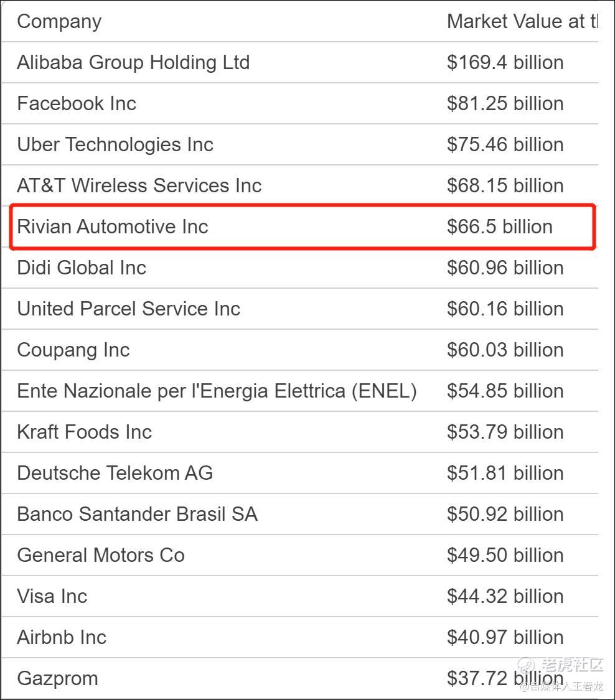Click Rivian's $66.5 billion value
The image size is (615, 700).
500,226
